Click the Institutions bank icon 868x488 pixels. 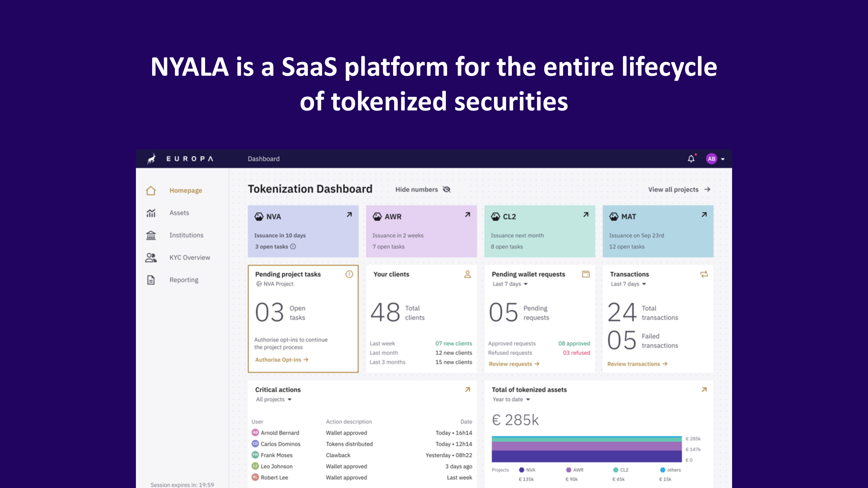pyautogui.click(x=151, y=235)
